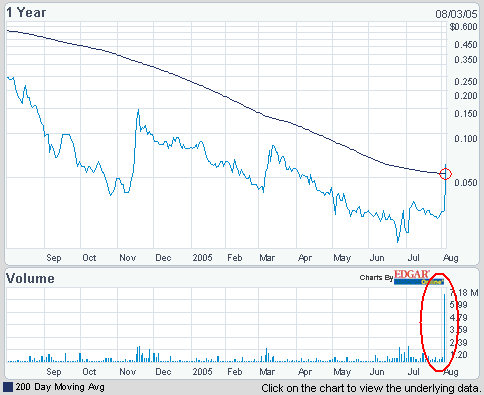Click 'Mar' on the price chart axis
The image size is (484, 395).
(x=267, y=258)
